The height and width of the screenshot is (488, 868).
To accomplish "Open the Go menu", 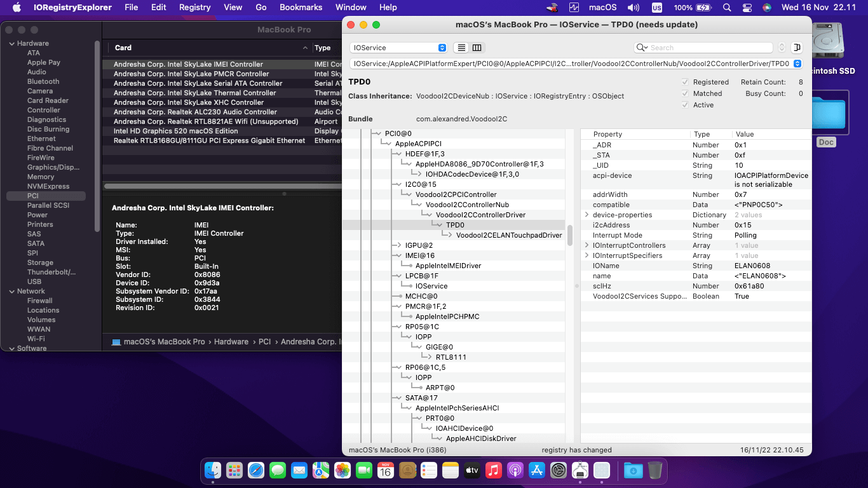I will point(261,8).
